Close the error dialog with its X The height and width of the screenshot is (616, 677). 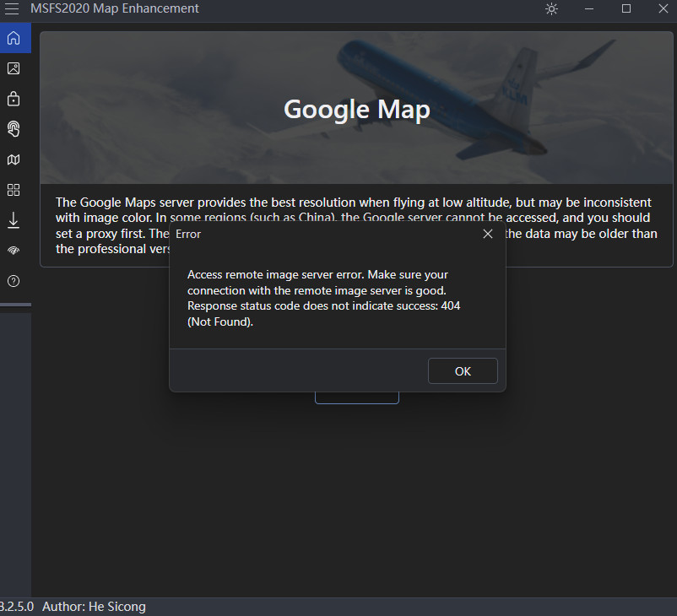click(488, 234)
